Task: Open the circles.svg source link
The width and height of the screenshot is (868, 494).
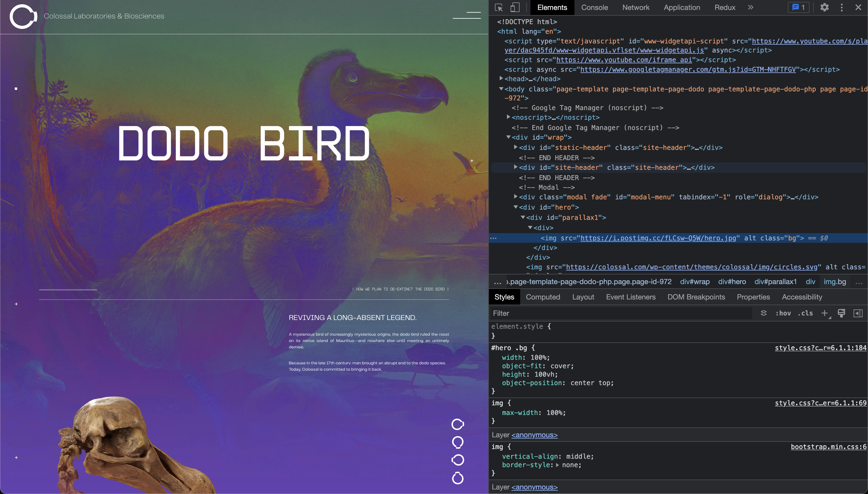Action: (x=692, y=267)
